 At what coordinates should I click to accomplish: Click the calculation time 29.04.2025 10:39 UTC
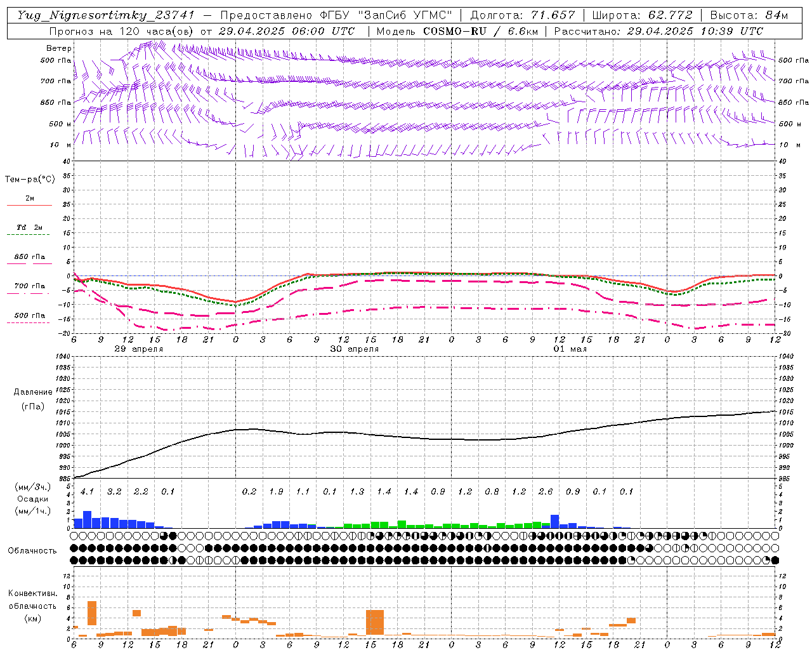pyautogui.click(x=695, y=31)
